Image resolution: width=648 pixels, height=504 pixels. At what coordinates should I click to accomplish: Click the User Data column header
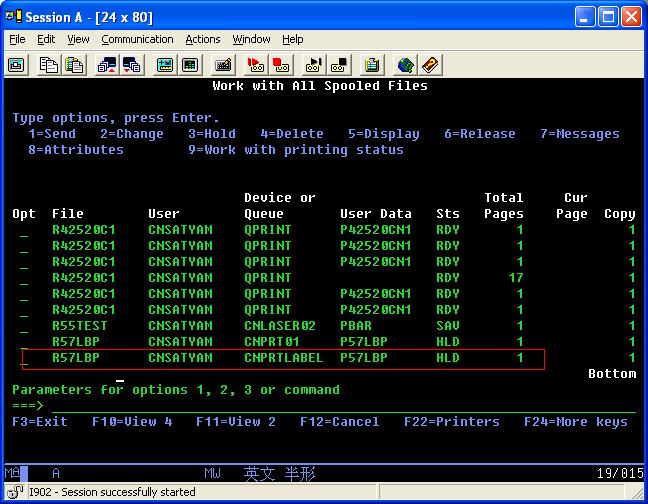[376, 214]
